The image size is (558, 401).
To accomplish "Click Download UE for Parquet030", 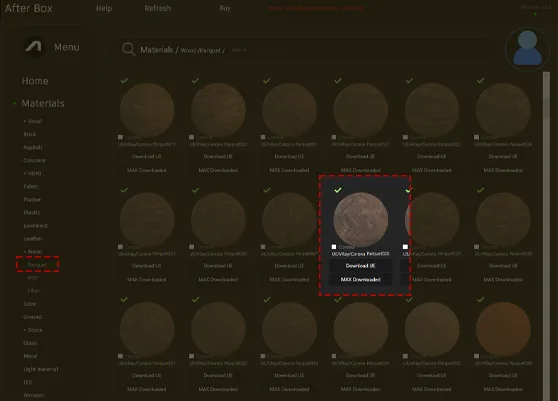I will (x=503, y=266).
